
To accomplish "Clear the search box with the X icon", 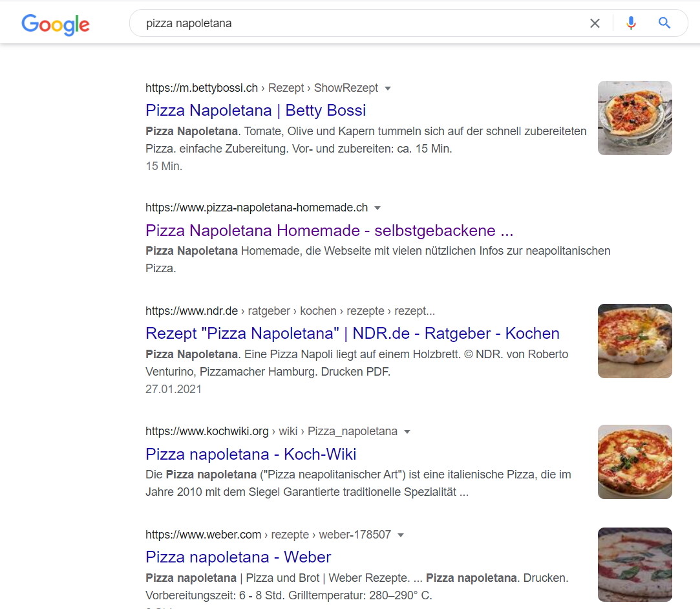I will click(595, 23).
